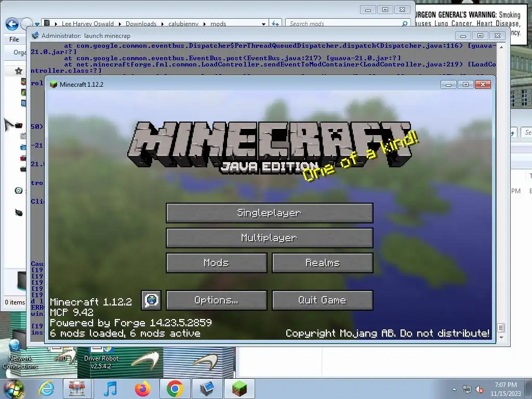Click the "0 items" status in Explorer
The width and height of the screenshot is (532, 399).
pyautogui.click(x=15, y=302)
